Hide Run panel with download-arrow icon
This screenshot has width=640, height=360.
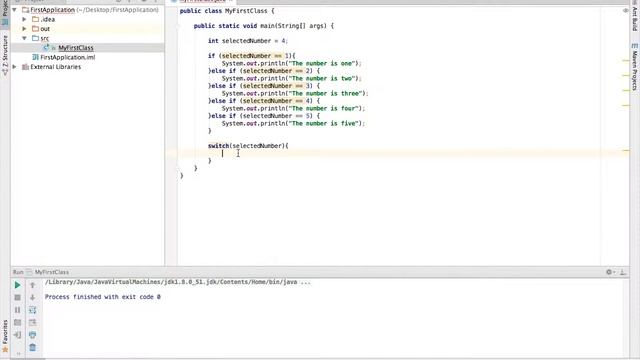tap(623, 272)
